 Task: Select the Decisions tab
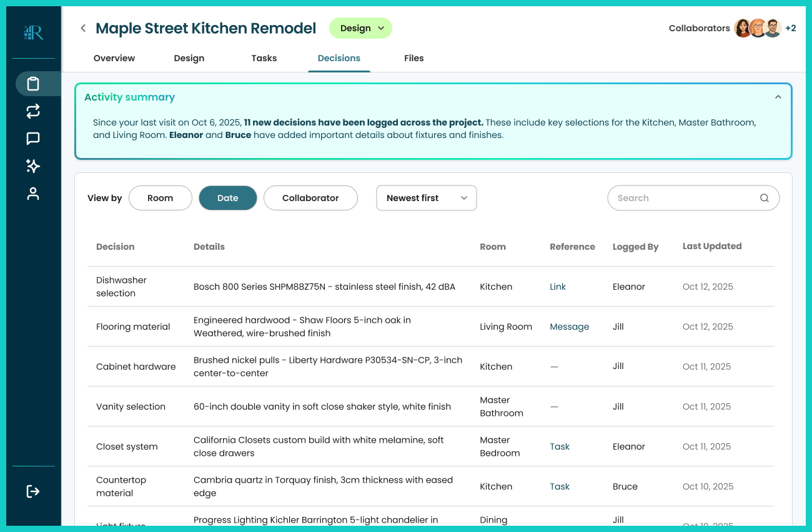(339, 58)
